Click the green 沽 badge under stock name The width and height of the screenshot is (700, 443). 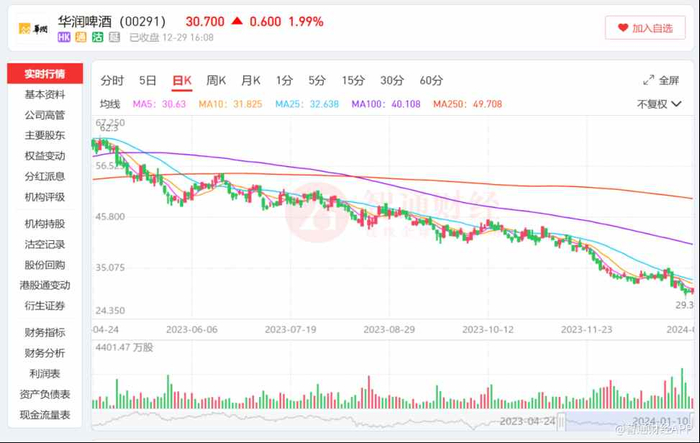click(98, 37)
